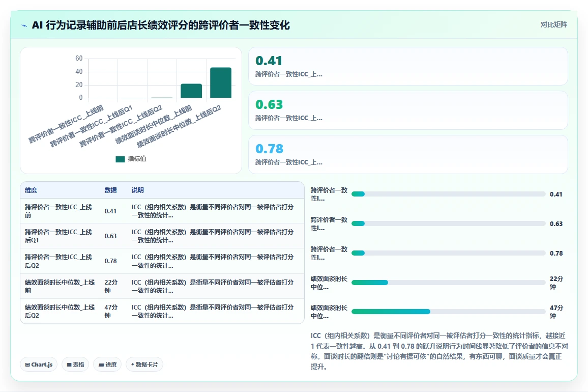Click the table cell 0.63
Image resolution: width=588 pixels, height=392 pixels.
coord(110,236)
